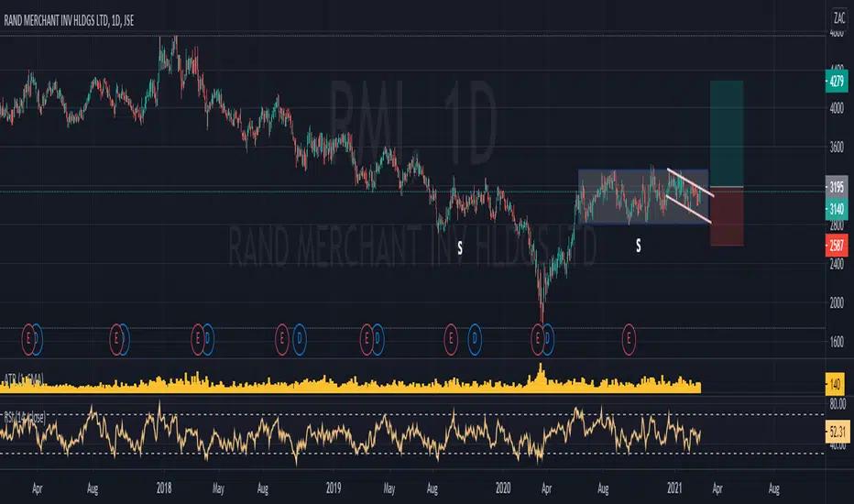Select the red stop-loss zone of long position
This screenshot has width=854, height=504.
pyautogui.click(x=727, y=216)
